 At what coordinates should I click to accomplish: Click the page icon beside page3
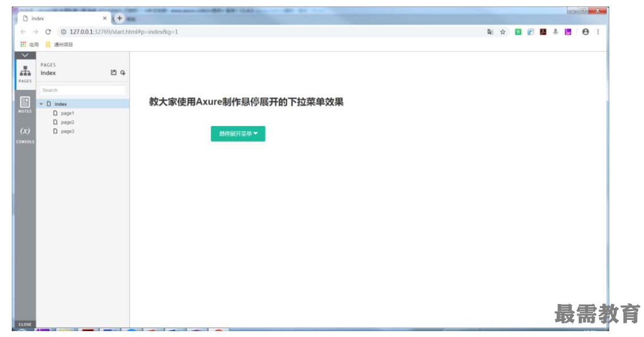(x=55, y=131)
